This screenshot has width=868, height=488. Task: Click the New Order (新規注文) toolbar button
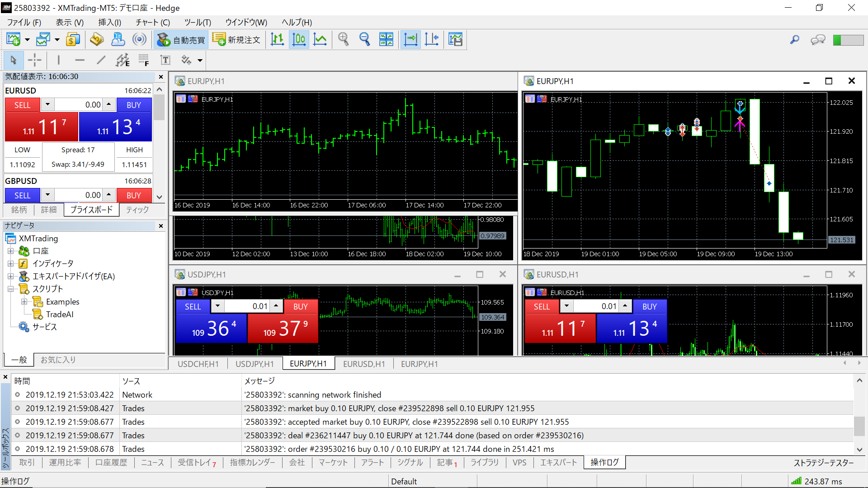tap(236, 40)
